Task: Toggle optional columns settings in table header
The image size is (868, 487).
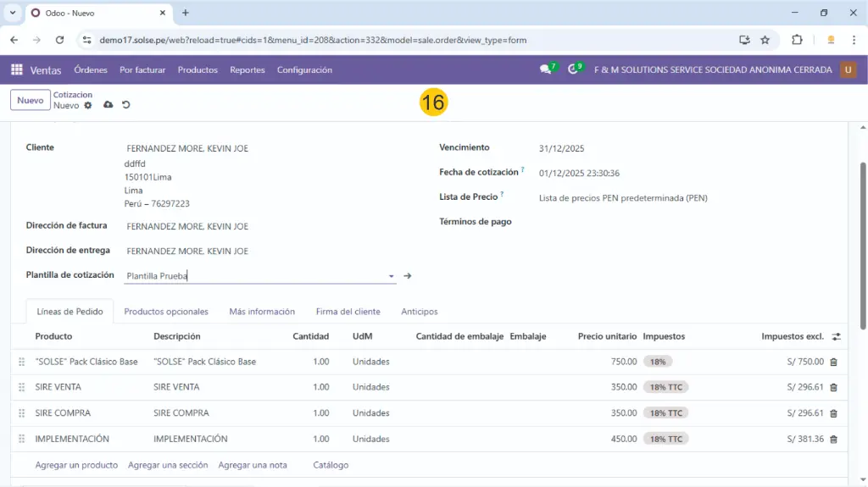Action: (x=836, y=336)
